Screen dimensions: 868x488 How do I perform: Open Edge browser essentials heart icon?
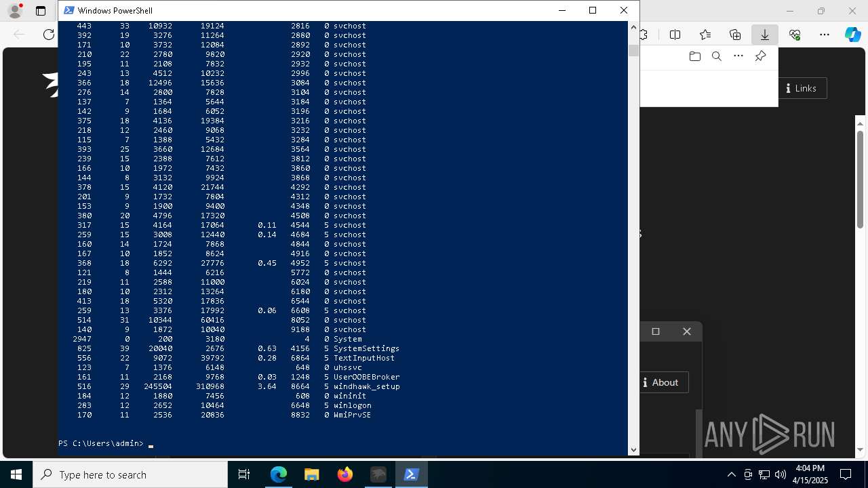(x=795, y=35)
